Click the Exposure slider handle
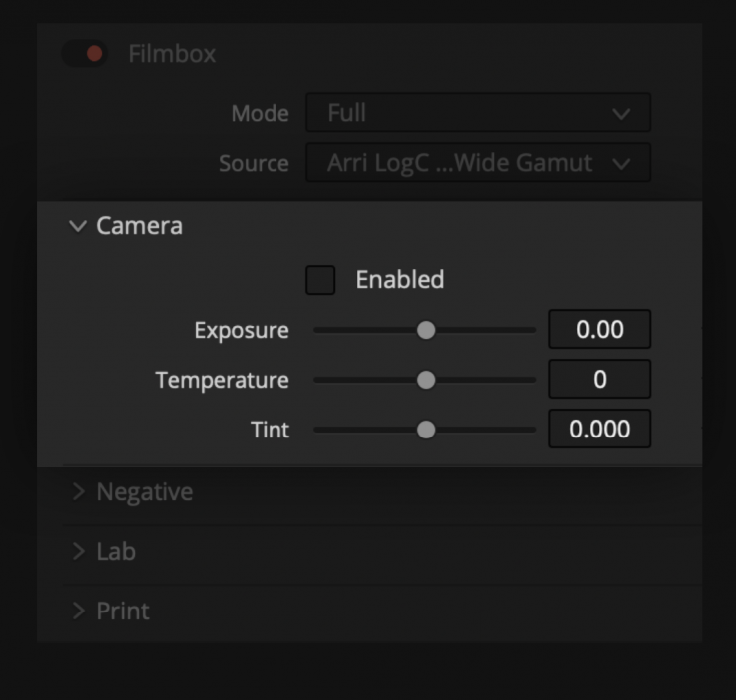The width and height of the screenshot is (736, 700). point(426,330)
